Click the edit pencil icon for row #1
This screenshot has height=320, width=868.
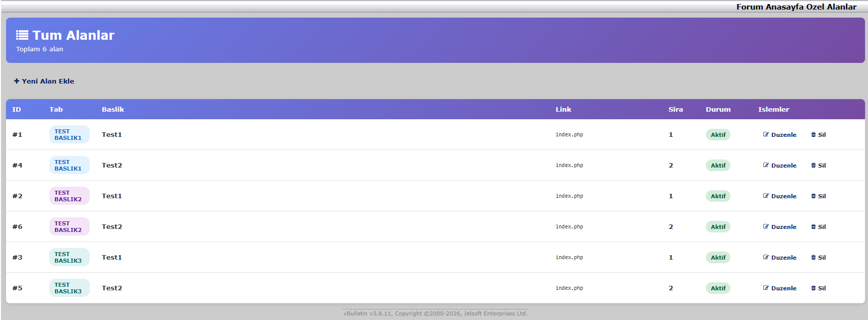pyautogui.click(x=766, y=134)
